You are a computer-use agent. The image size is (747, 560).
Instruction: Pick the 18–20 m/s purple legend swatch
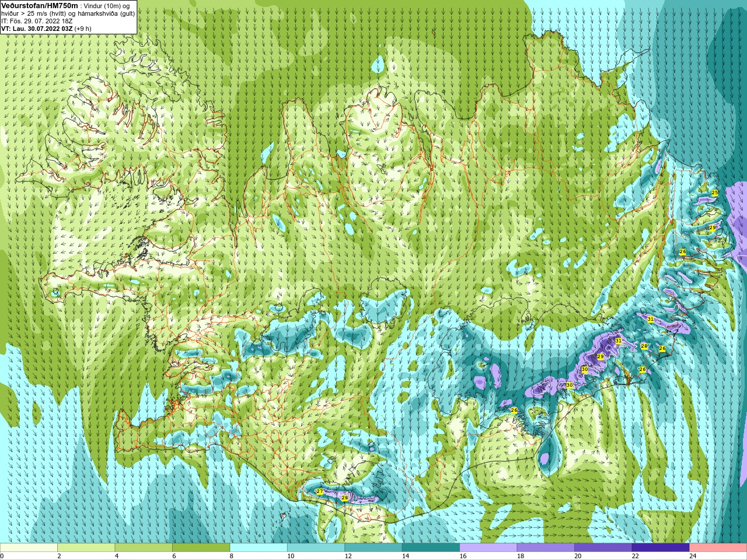546,548
